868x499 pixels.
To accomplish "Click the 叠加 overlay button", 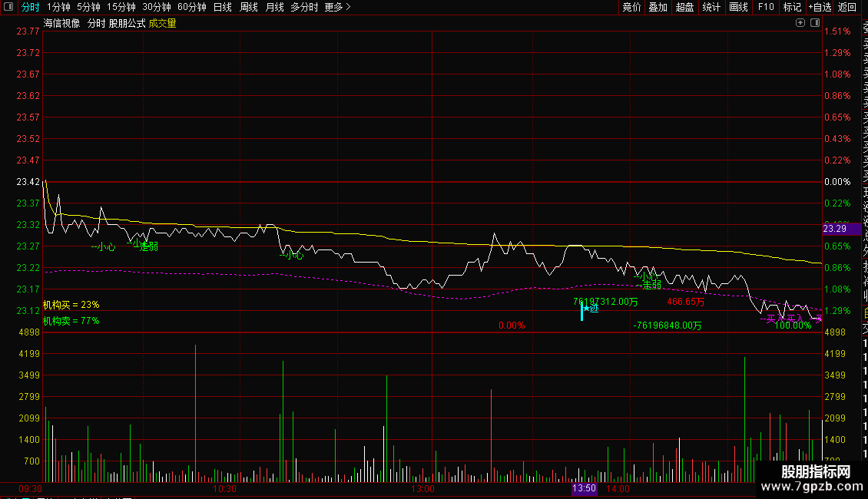I will [658, 7].
